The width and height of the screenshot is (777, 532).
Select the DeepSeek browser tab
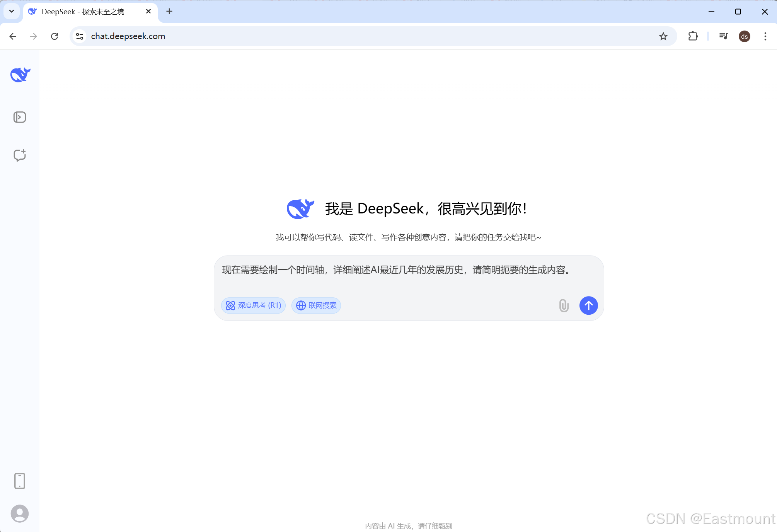83,12
